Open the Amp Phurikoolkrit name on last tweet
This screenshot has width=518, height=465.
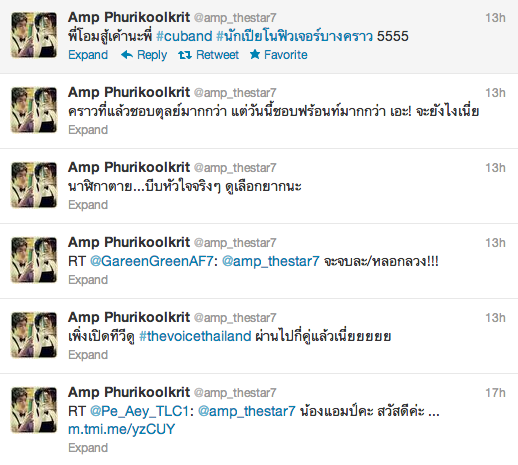(129, 392)
